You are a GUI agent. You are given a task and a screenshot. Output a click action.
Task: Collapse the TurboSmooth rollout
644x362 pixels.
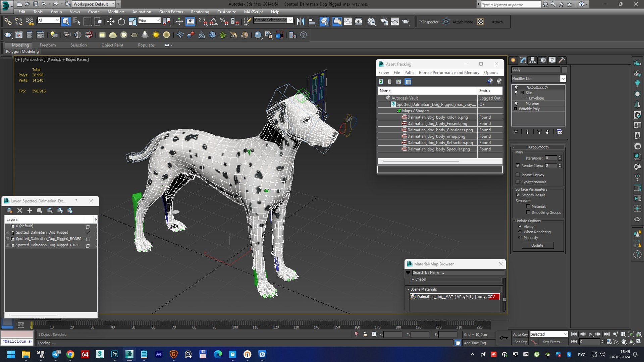pos(514,147)
